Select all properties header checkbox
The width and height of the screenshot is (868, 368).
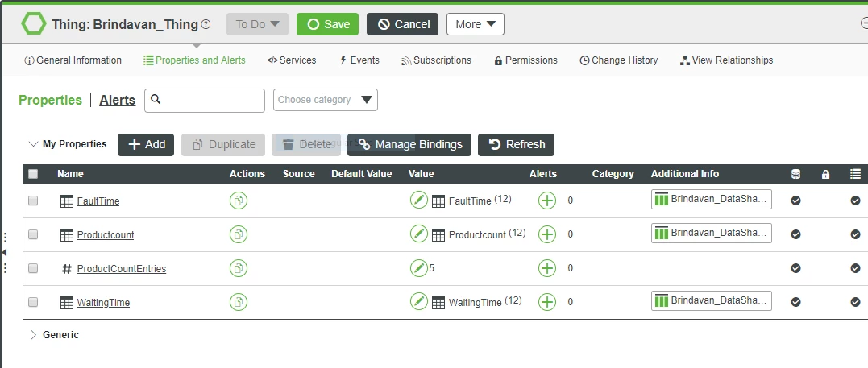coord(33,174)
